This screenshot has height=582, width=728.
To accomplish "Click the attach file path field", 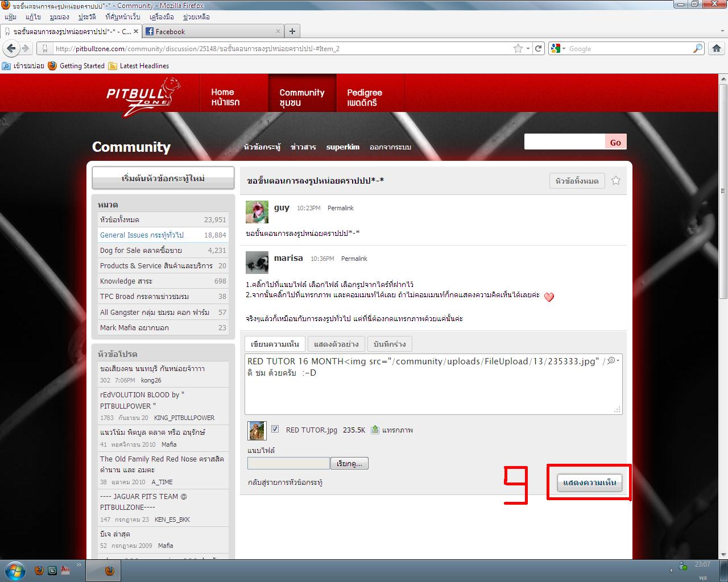I will [x=288, y=463].
